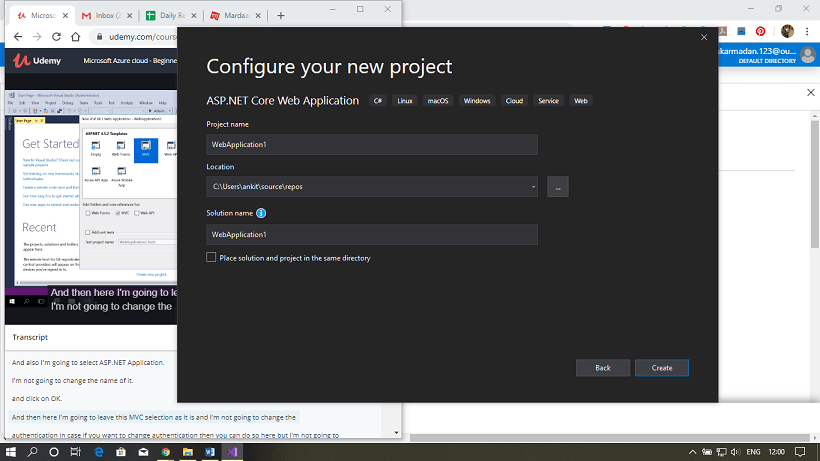The width and height of the screenshot is (820, 461).
Task: Close the Gmail Inbox tab
Action: tap(130, 16)
